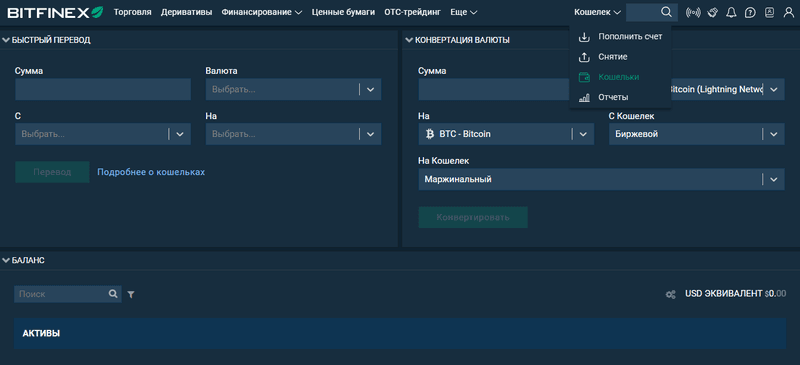
Task: Open the BTC - Bitcoin dropdown
Action: [506, 134]
